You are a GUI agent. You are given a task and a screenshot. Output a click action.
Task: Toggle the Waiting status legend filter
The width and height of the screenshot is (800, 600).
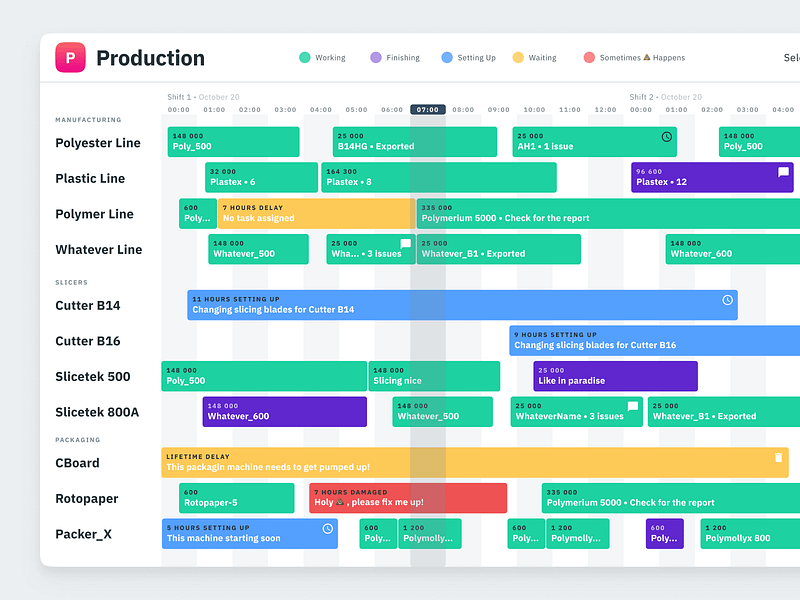(535, 58)
